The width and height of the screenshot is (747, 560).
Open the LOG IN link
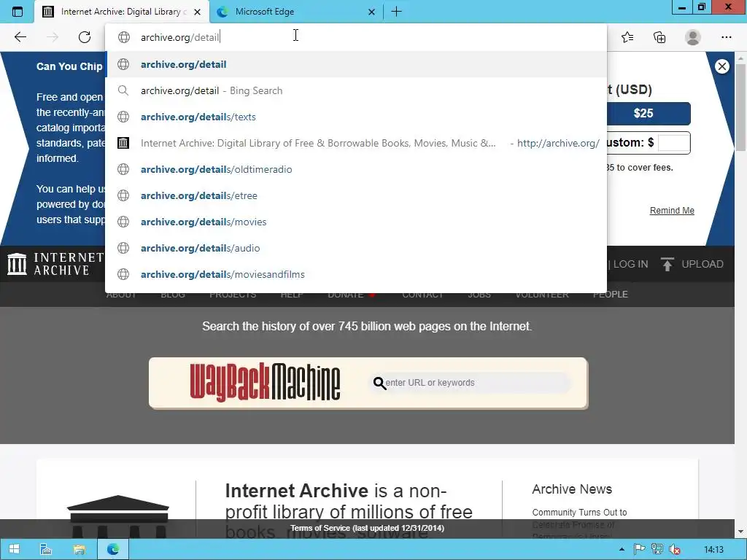pyautogui.click(x=630, y=264)
